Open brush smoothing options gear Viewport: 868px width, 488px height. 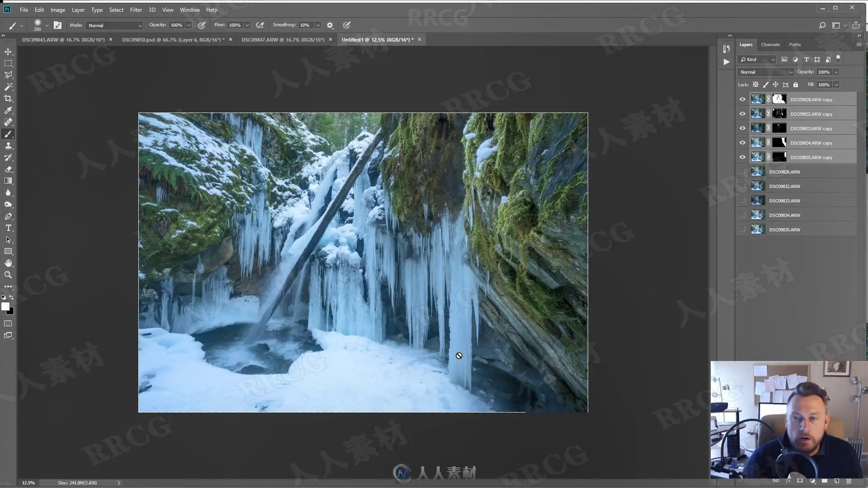[x=330, y=25]
